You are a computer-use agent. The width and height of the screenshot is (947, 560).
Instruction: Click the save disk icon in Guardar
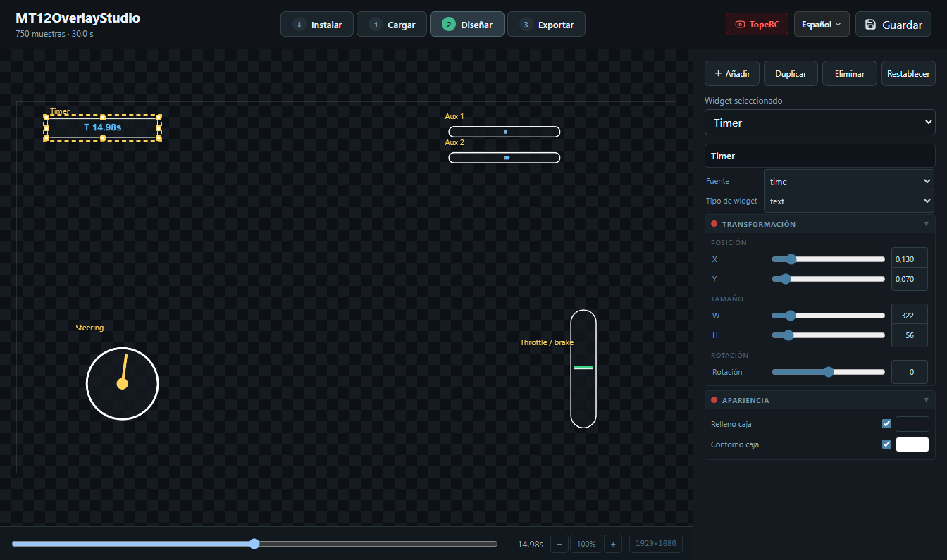[871, 25]
